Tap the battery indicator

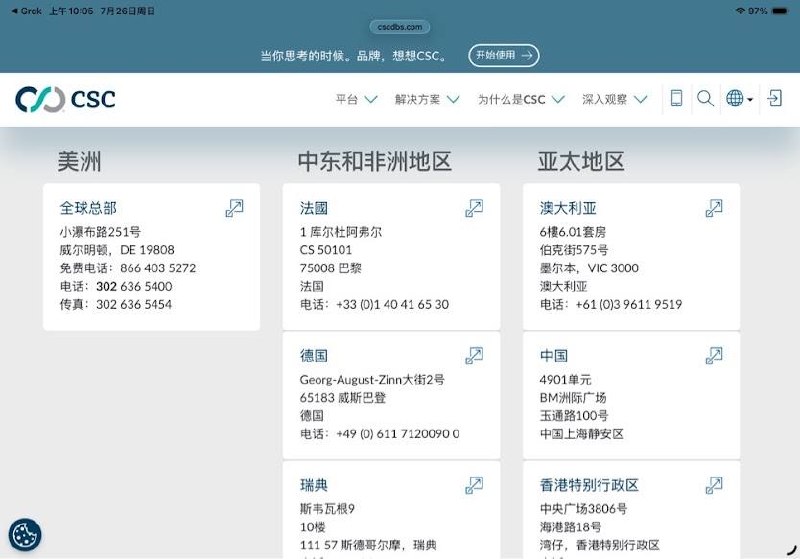coord(781,11)
